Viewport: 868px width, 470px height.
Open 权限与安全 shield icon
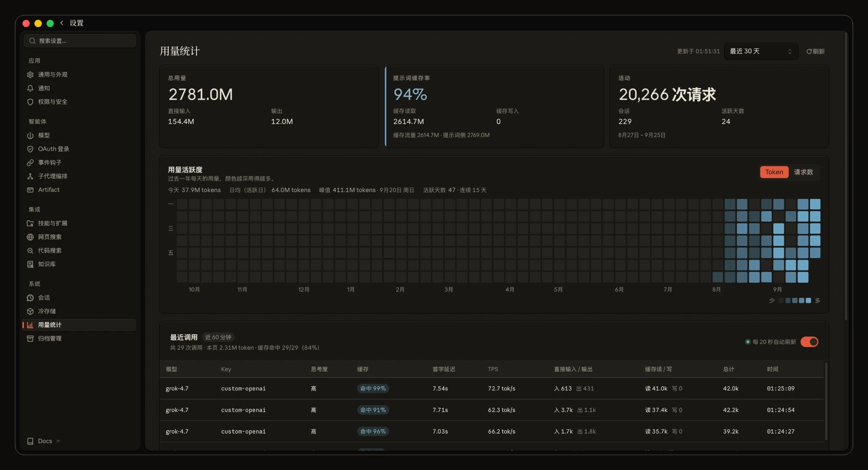coord(30,102)
